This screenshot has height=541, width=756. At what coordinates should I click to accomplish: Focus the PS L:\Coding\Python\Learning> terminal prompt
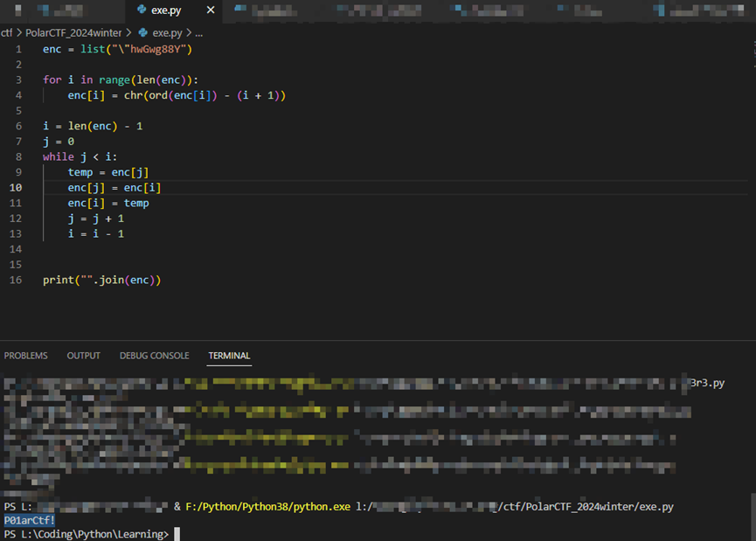86,534
